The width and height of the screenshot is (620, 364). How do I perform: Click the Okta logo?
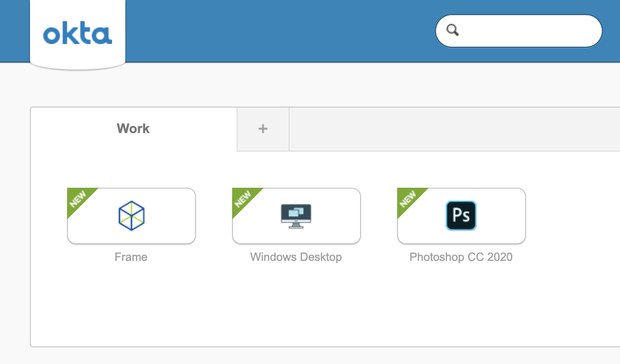click(78, 35)
